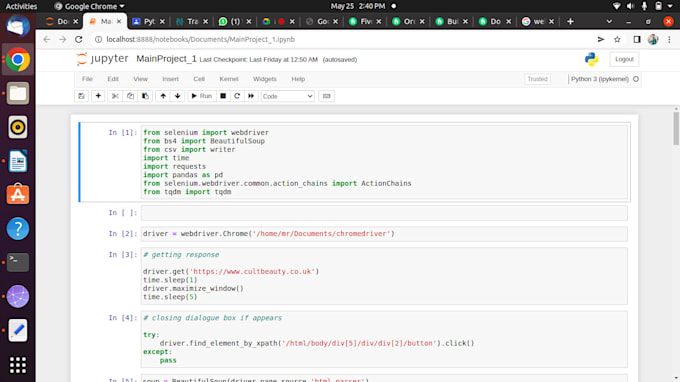Show Applications grid
Viewport: 680px width, 382px height.
[18, 365]
